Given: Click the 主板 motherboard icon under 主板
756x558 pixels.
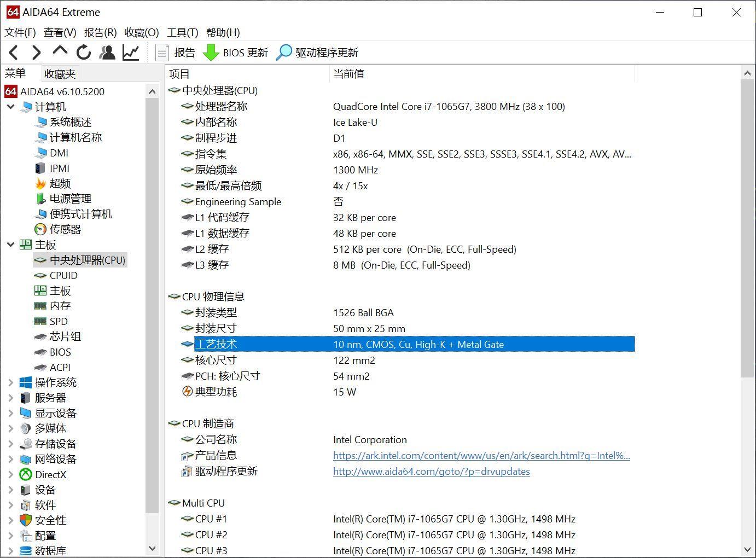Looking at the screenshot, I should pos(40,290).
